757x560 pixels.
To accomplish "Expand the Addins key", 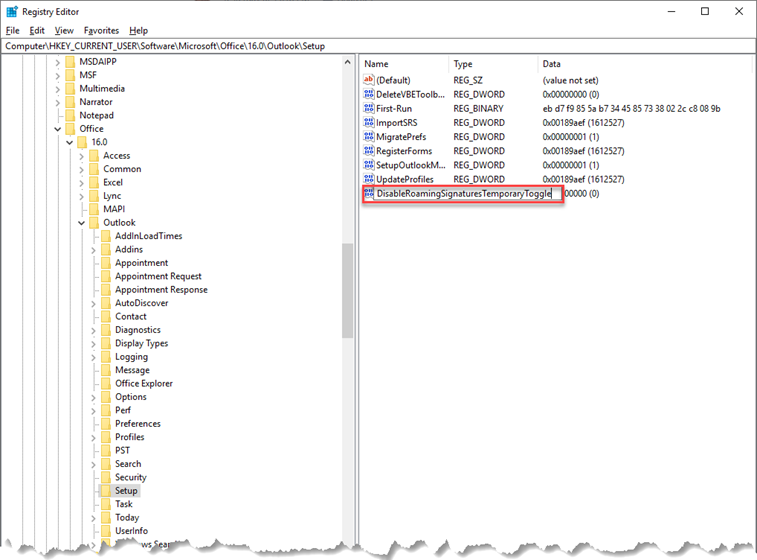I will [94, 250].
